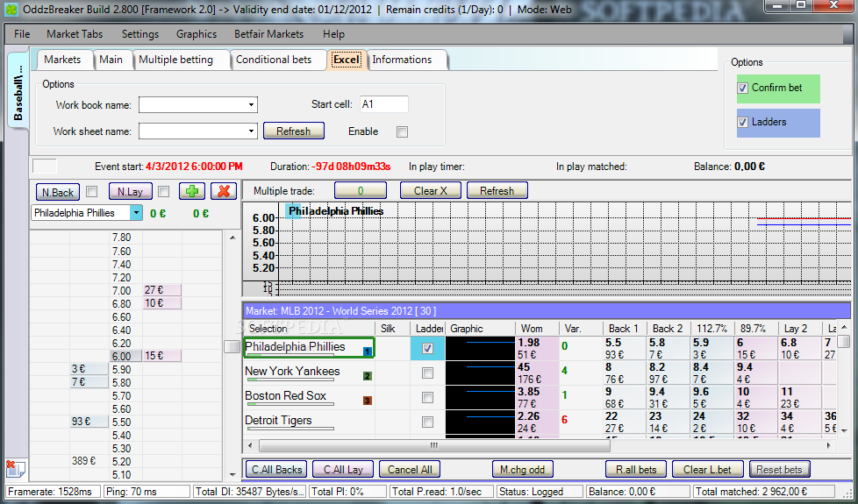The height and width of the screenshot is (504, 858).
Task: Click Refresh button in Excel options
Action: point(293,131)
